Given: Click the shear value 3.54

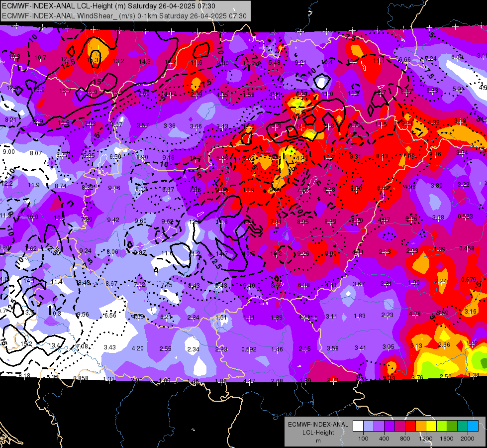Looking at the screenshot, I should [x=462, y=153].
